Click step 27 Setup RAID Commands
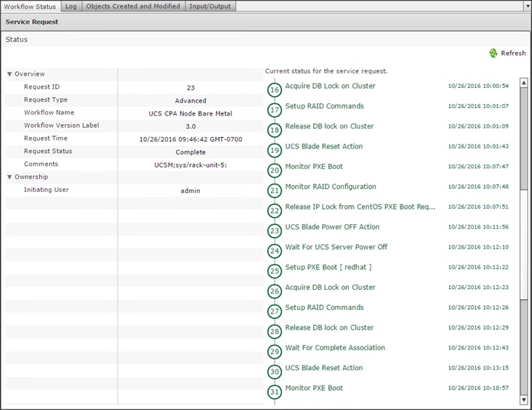The width and height of the screenshot is (532, 410). point(325,307)
